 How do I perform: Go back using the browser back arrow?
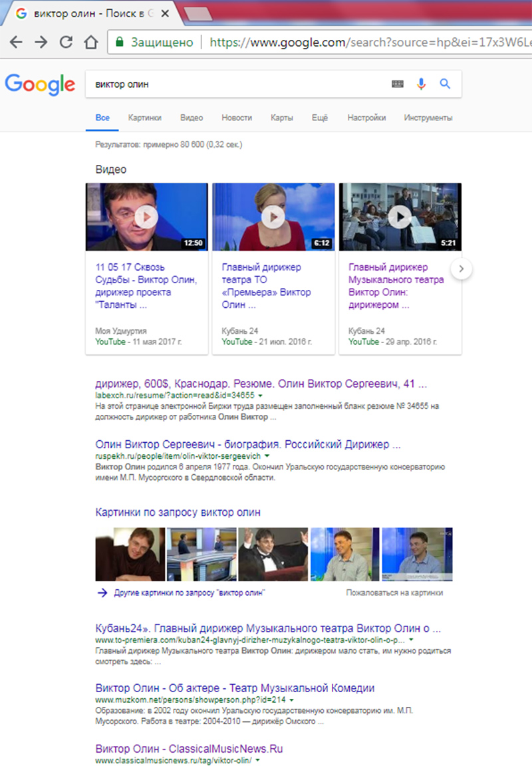click(x=16, y=42)
